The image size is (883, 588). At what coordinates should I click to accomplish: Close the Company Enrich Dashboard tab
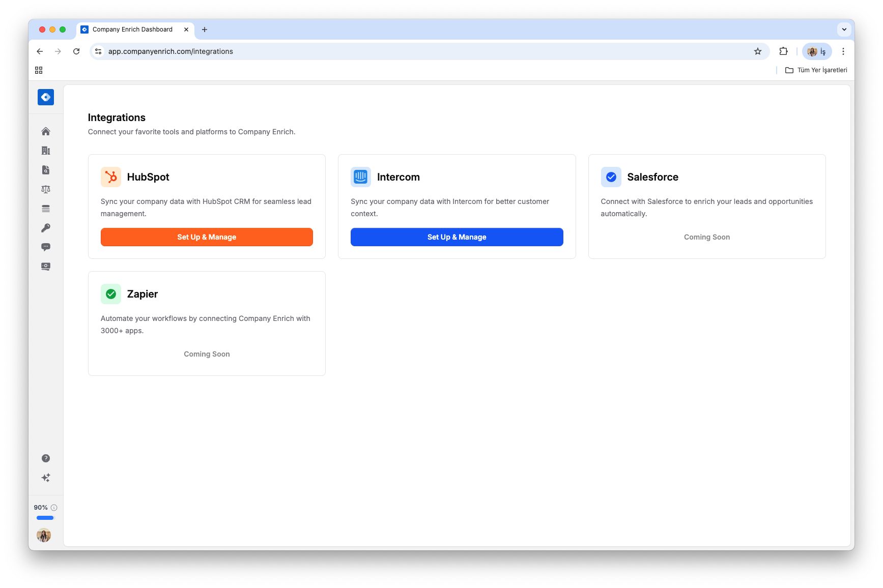[x=186, y=30]
